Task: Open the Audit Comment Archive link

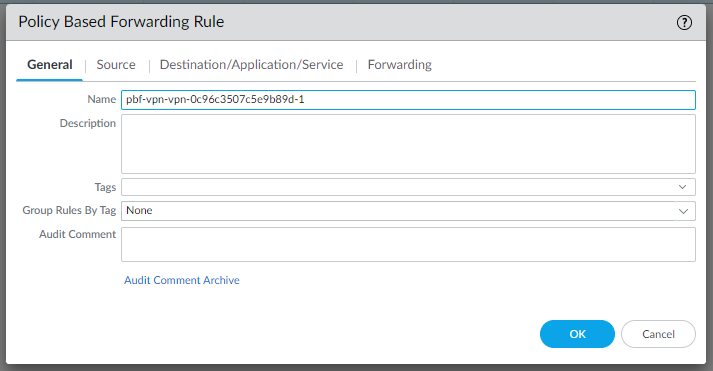Action: (x=182, y=280)
